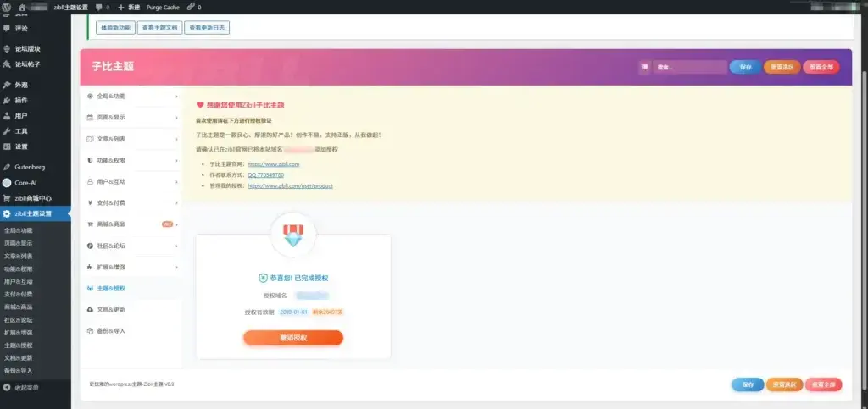Click the 论坛帖子 icon in sidebar
The image size is (868, 409).
[x=7, y=64]
